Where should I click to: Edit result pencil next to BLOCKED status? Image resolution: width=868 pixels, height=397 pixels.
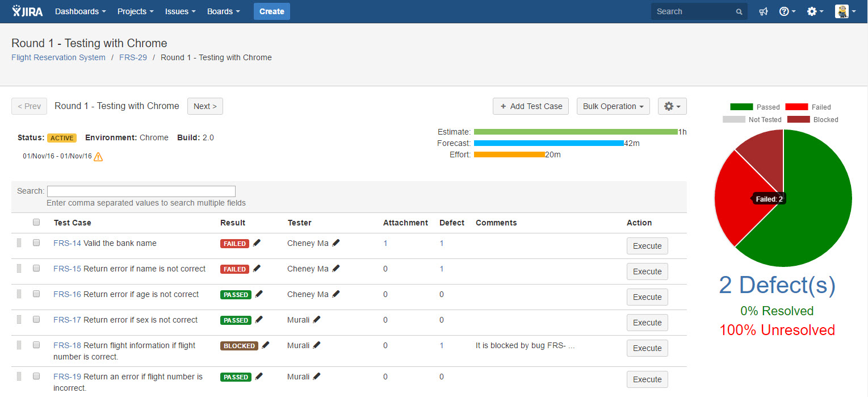[x=266, y=345]
